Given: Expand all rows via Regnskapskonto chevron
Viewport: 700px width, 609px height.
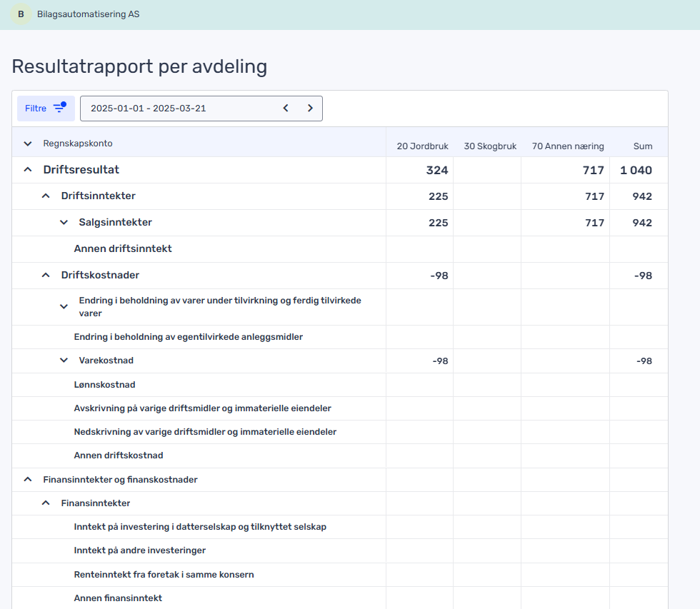Looking at the screenshot, I should pos(28,144).
